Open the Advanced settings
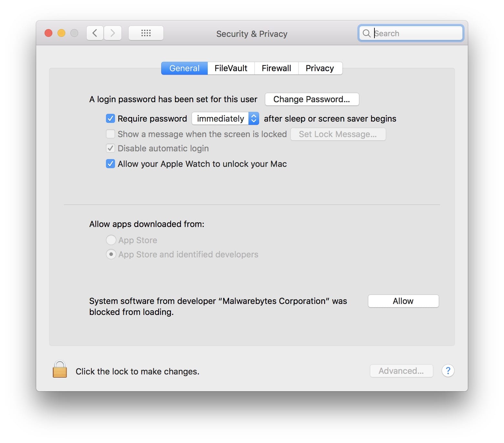Viewport: 504px width, 443px height. (x=401, y=371)
